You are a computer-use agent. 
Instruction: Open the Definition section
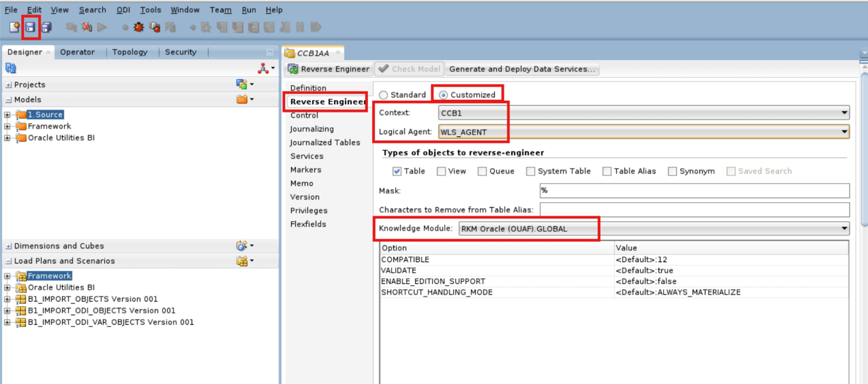point(308,88)
